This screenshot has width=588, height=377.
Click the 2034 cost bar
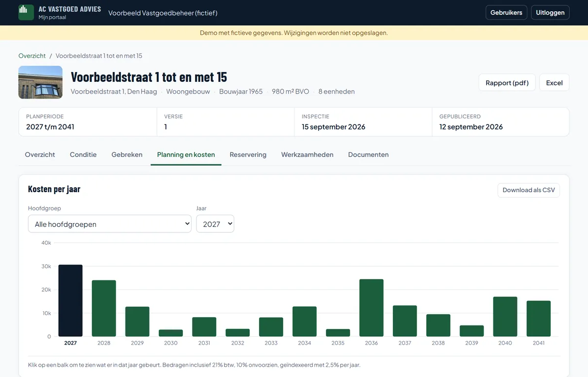click(x=305, y=322)
